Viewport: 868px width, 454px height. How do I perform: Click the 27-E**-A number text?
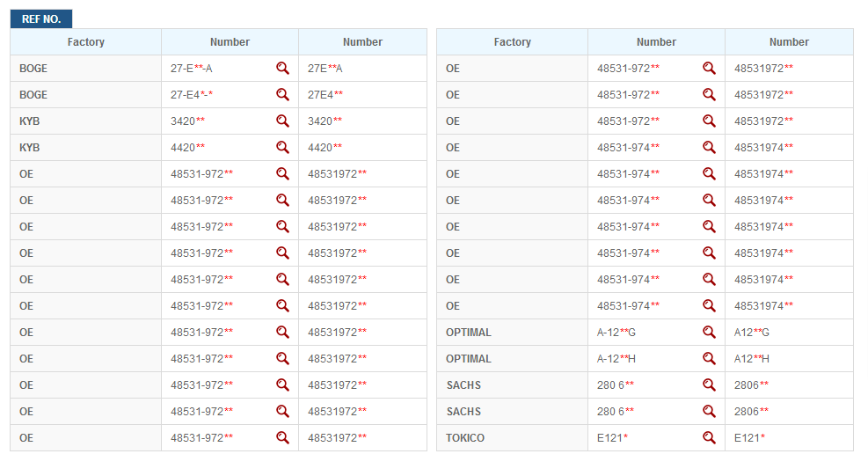coord(191,68)
